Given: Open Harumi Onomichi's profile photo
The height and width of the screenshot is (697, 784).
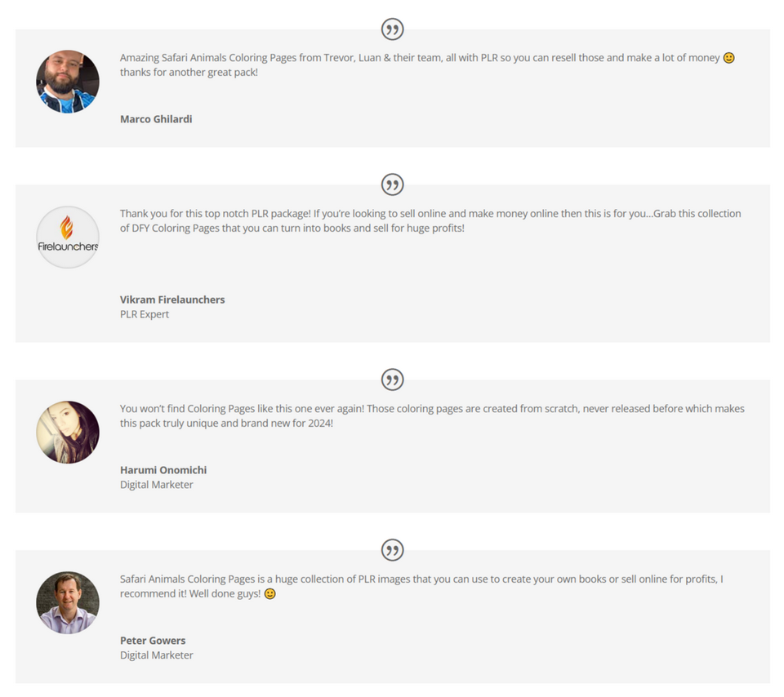Looking at the screenshot, I should 68,432.
